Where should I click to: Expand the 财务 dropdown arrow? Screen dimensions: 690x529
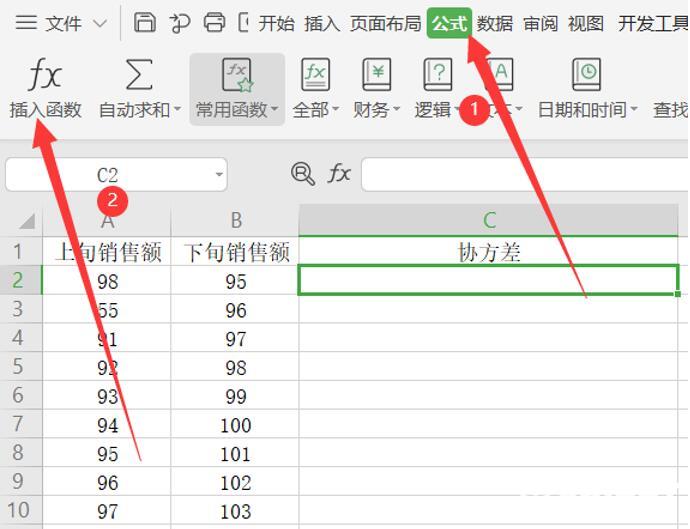click(396, 108)
